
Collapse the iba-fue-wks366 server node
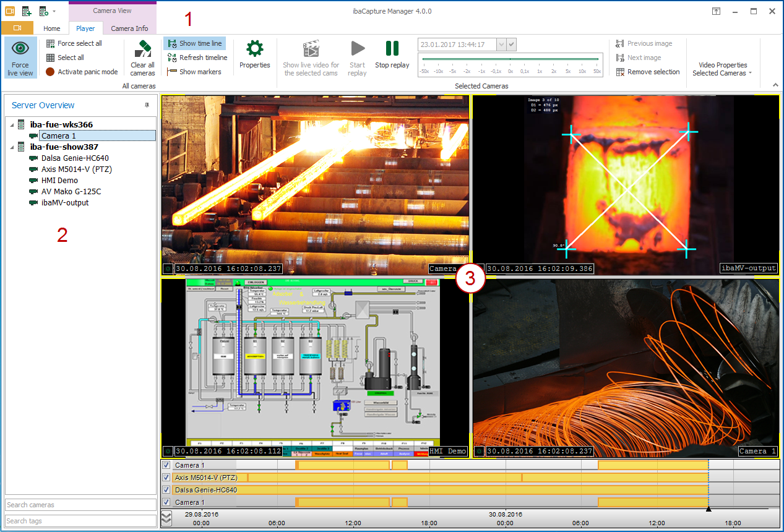[x=11, y=125]
